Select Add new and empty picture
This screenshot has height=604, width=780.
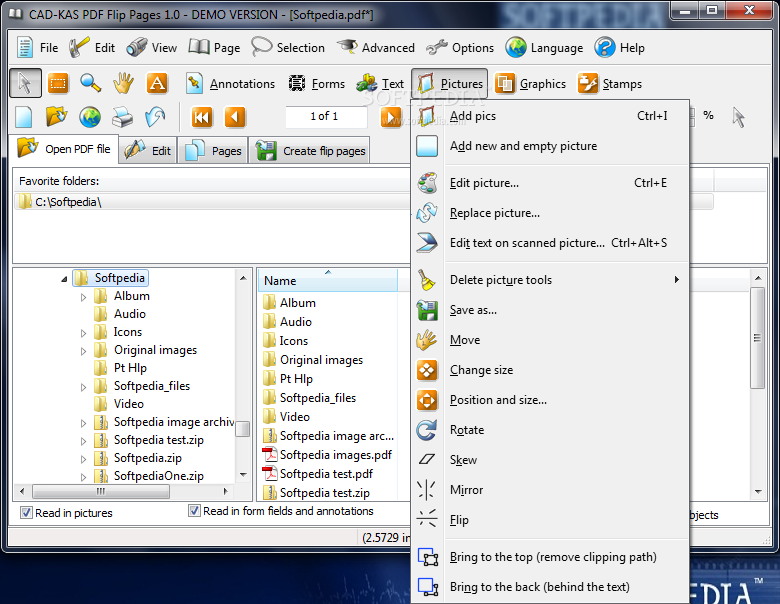[x=550, y=146]
